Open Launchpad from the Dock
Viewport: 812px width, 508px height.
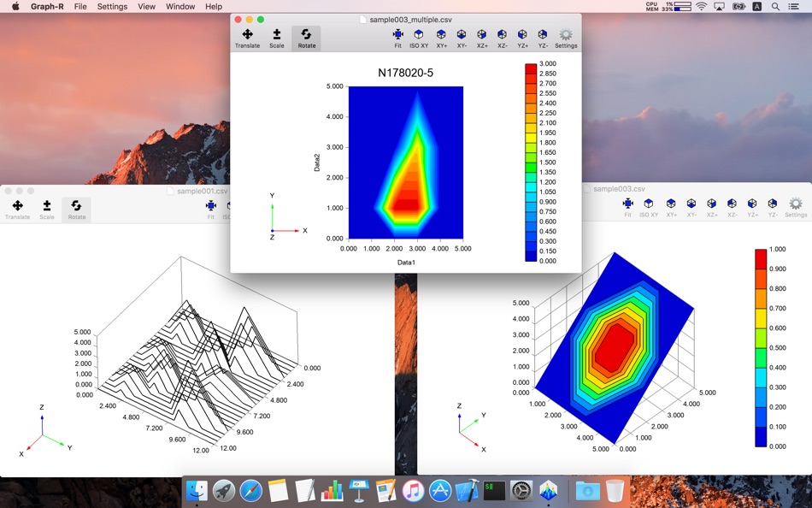click(x=224, y=490)
